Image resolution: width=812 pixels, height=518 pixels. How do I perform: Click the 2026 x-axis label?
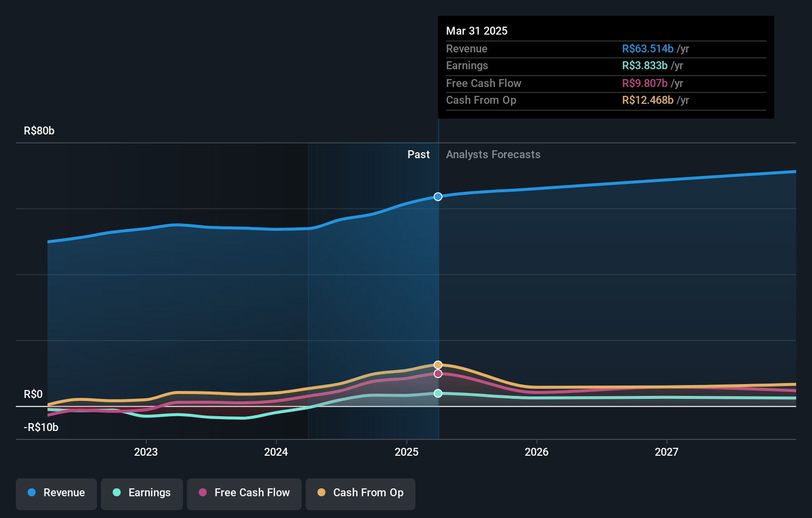537,452
